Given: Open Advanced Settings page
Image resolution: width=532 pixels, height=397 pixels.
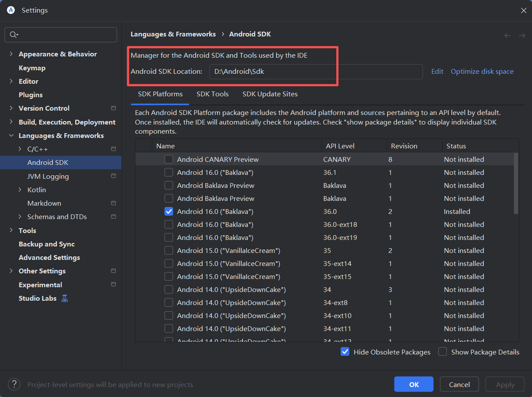Looking at the screenshot, I should pos(49,257).
